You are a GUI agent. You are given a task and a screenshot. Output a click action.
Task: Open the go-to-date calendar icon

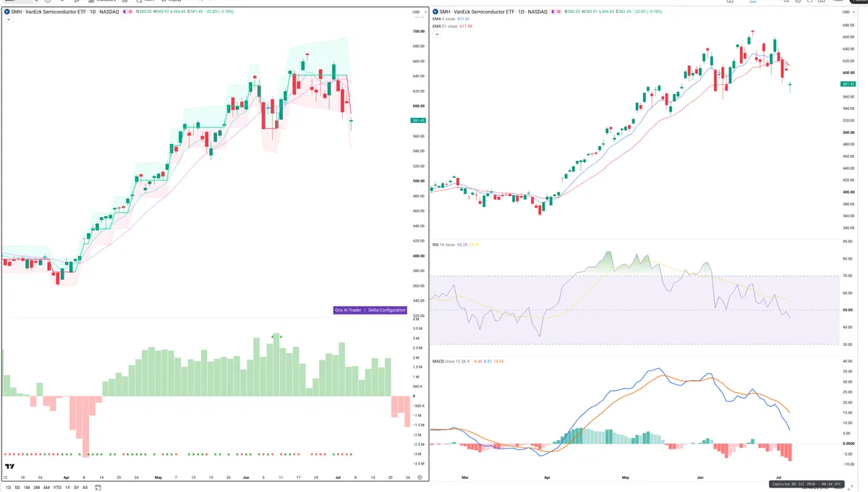(98, 488)
